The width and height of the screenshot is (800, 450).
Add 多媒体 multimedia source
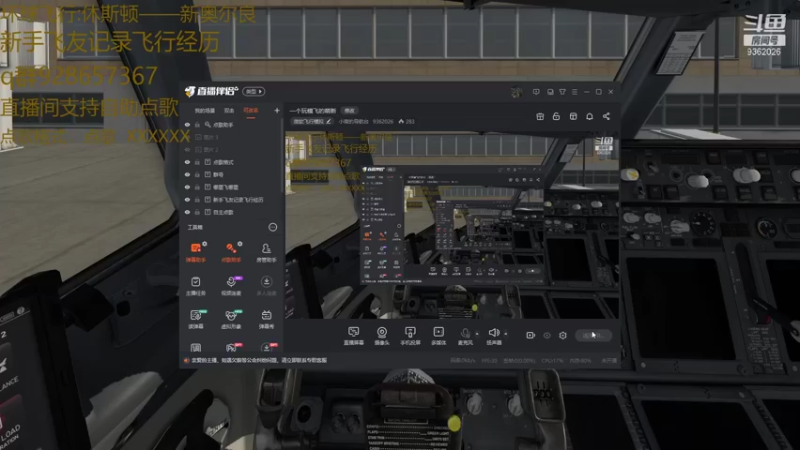point(438,336)
